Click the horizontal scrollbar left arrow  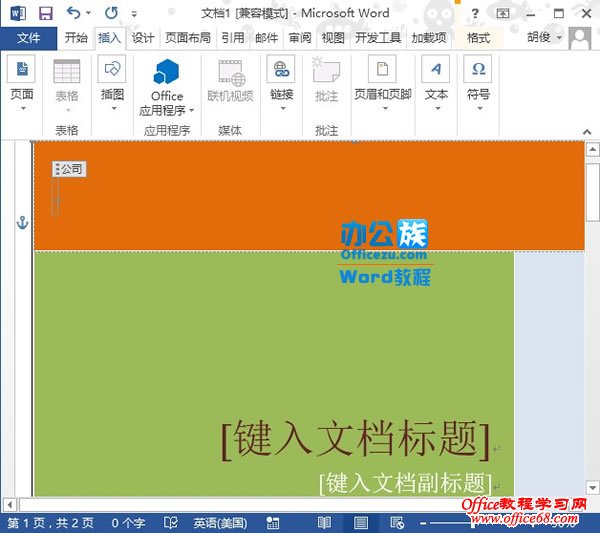10,505
